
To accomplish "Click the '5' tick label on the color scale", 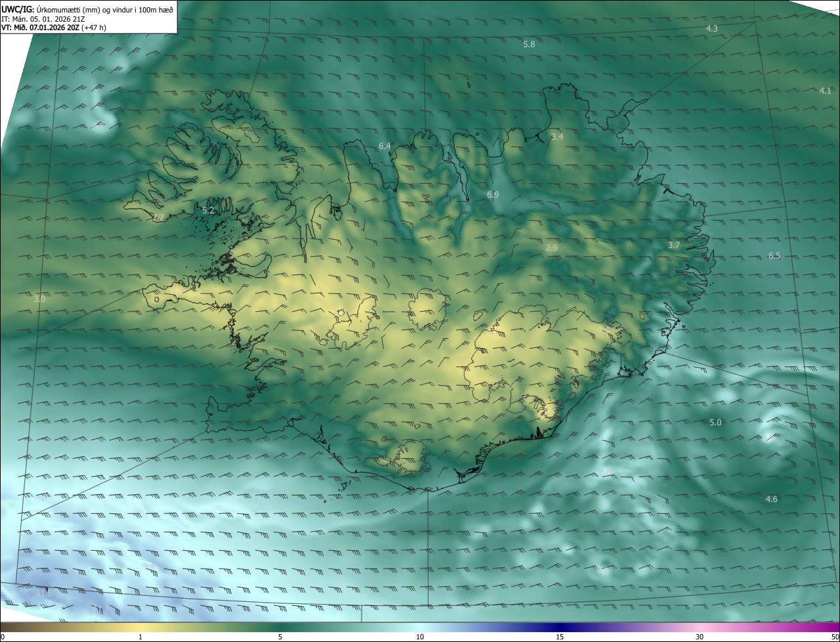I will 280,637.
